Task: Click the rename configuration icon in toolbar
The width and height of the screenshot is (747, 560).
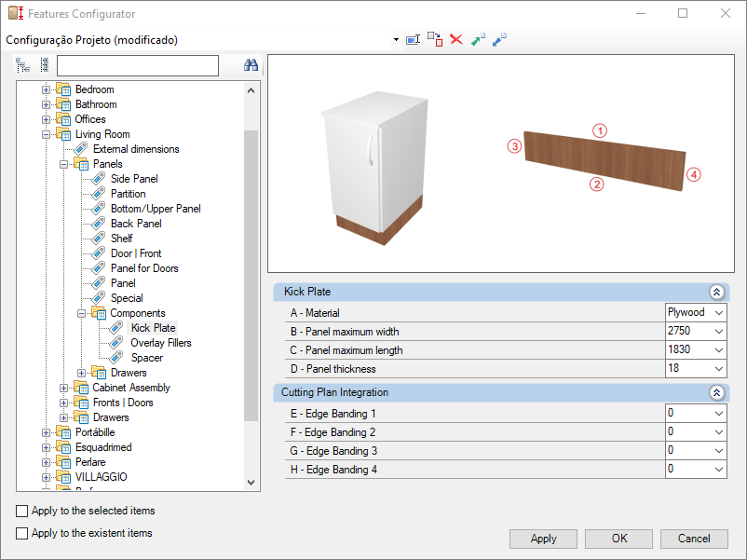Action: [413, 39]
